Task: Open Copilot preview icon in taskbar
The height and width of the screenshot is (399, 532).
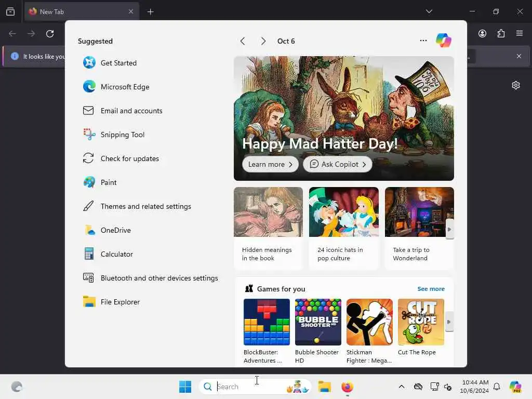Action: (515, 387)
